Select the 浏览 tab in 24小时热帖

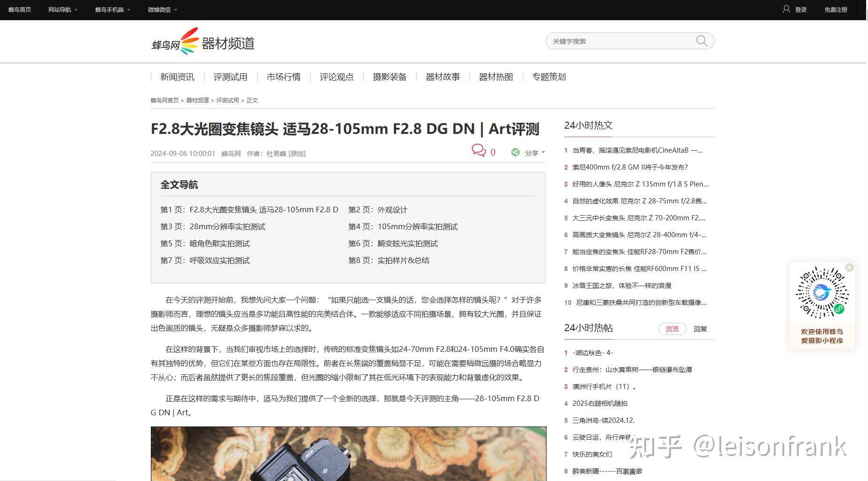[672, 329]
